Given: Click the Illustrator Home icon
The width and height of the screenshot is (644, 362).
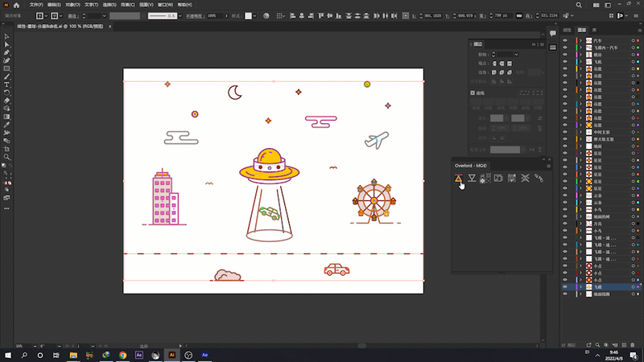Looking at the screenshot, I should 16,5.
